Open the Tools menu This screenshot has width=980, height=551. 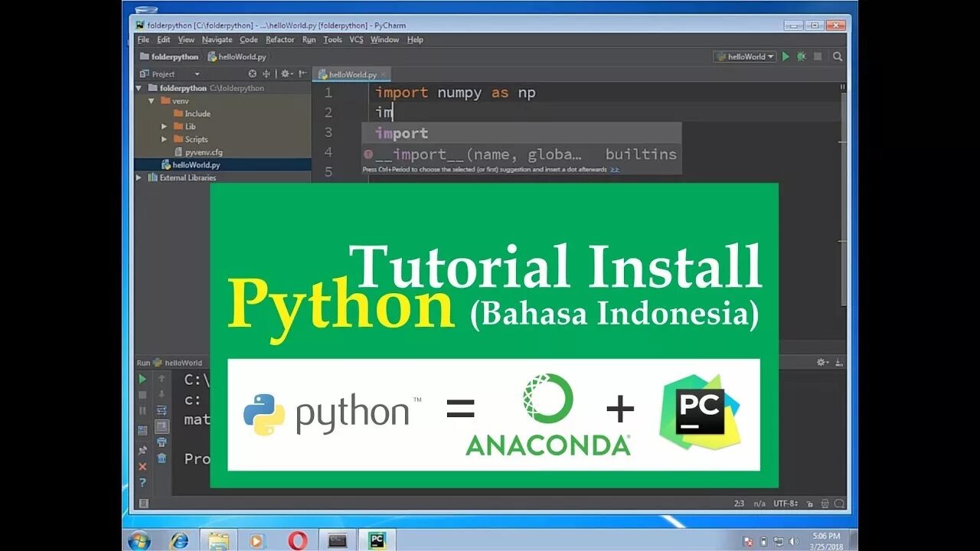pyautogui.click(x=332, y=40)
